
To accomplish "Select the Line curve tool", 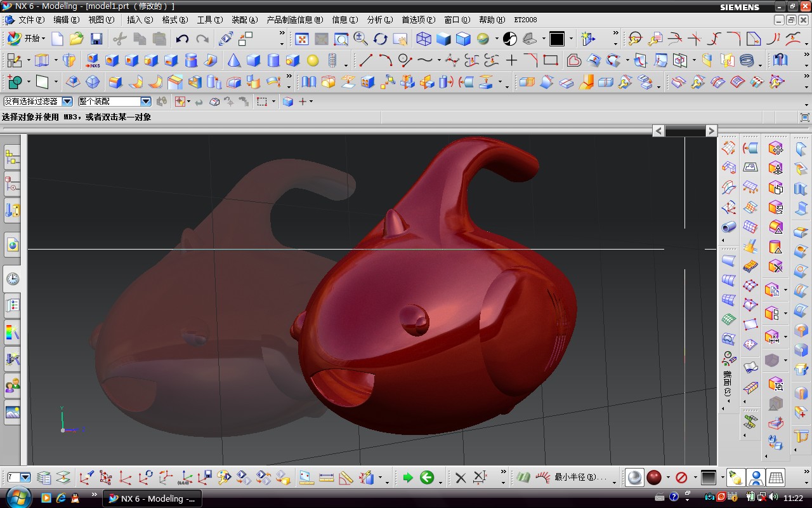I will coord(366,61).
